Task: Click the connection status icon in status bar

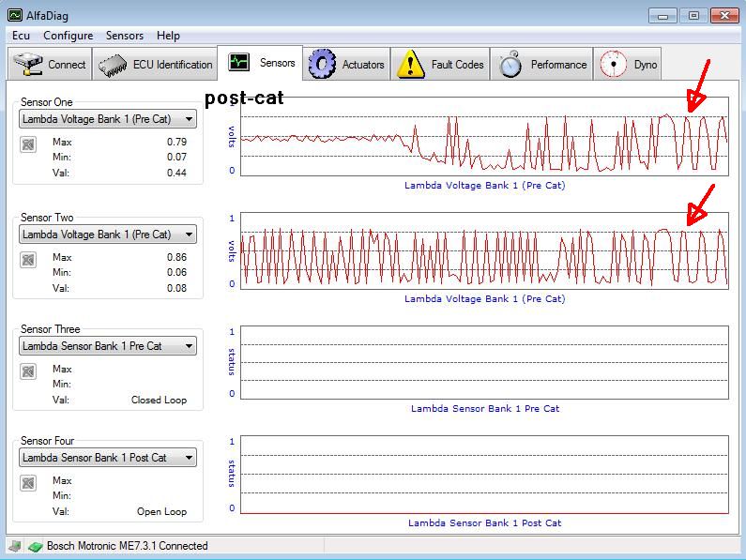Action: point(35,546)
